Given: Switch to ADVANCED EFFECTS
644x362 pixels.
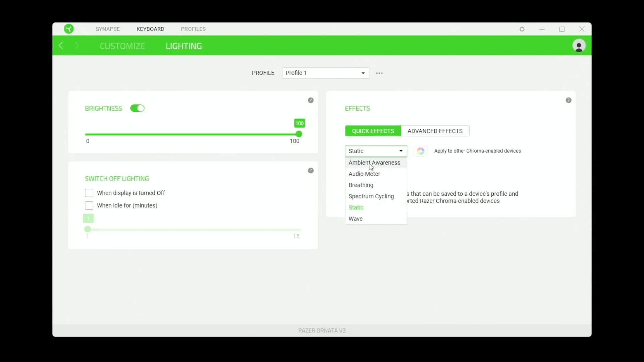Looking at the screenshot, I should point(435,131).
